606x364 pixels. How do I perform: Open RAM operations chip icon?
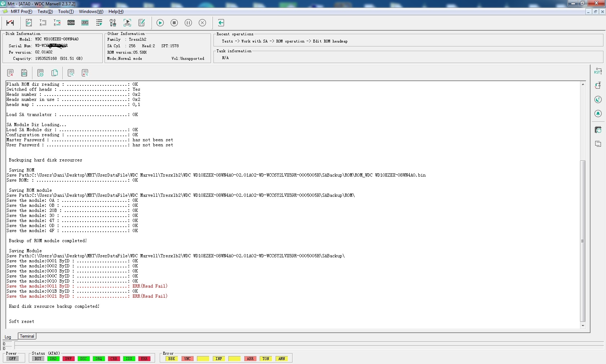(x=85, y=23)
